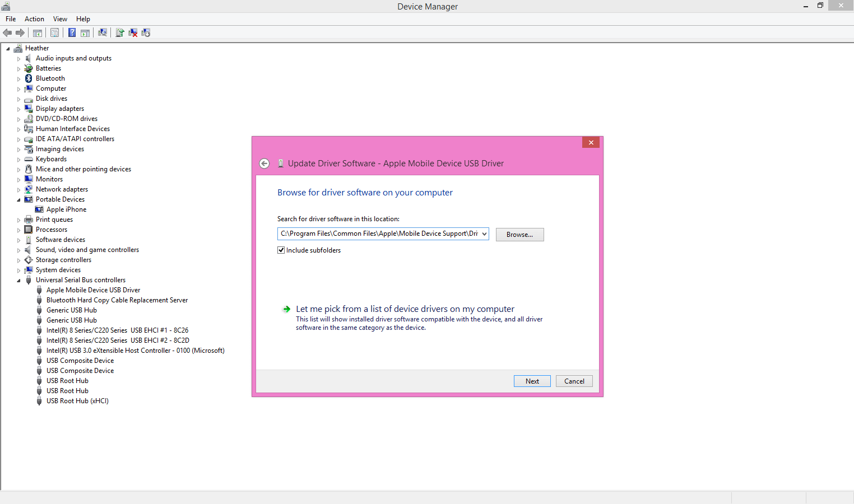
Task: Expand the Monitors category
Action: coord(18,180)
